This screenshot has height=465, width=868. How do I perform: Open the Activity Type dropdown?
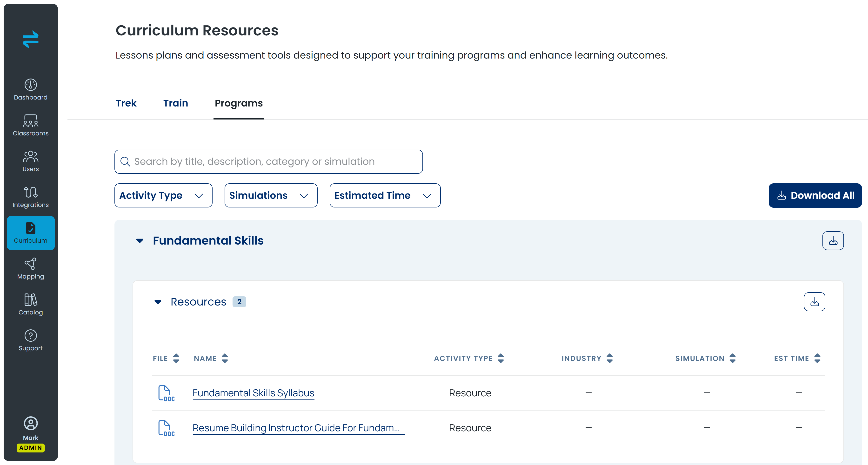pyautogui.click(x=163, y=195)
